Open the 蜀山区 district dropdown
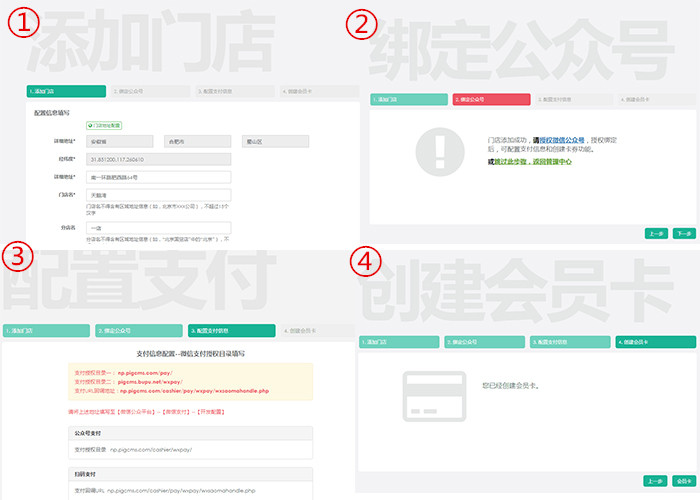 coord(272,142)
